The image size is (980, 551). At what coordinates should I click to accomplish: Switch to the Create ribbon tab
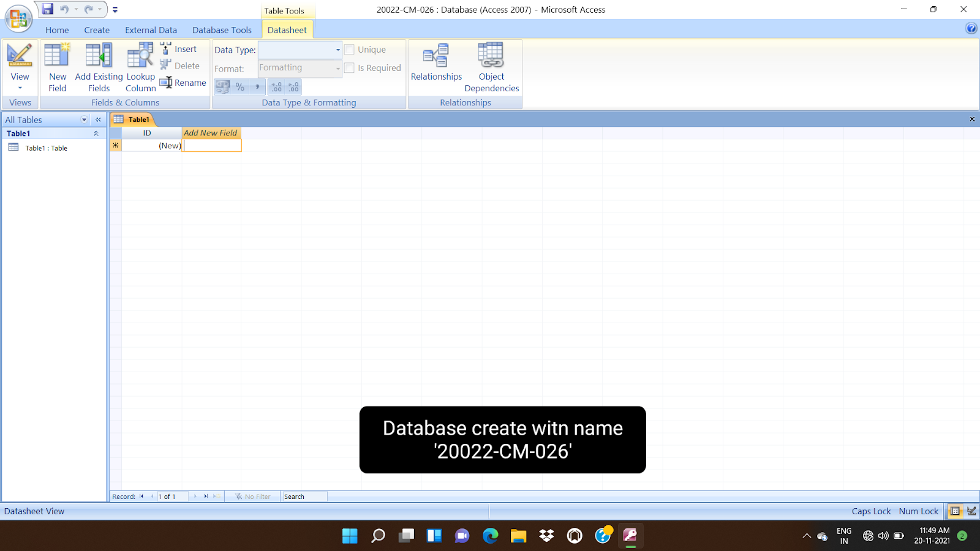point(97,30)
